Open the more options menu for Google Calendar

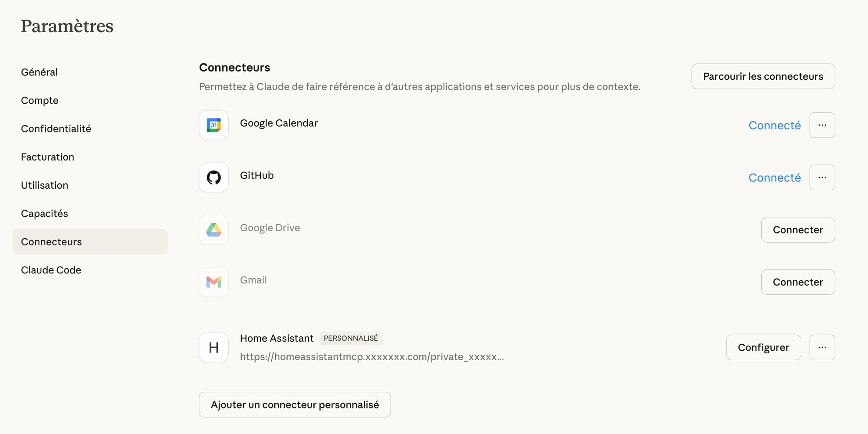click(822, 125)
